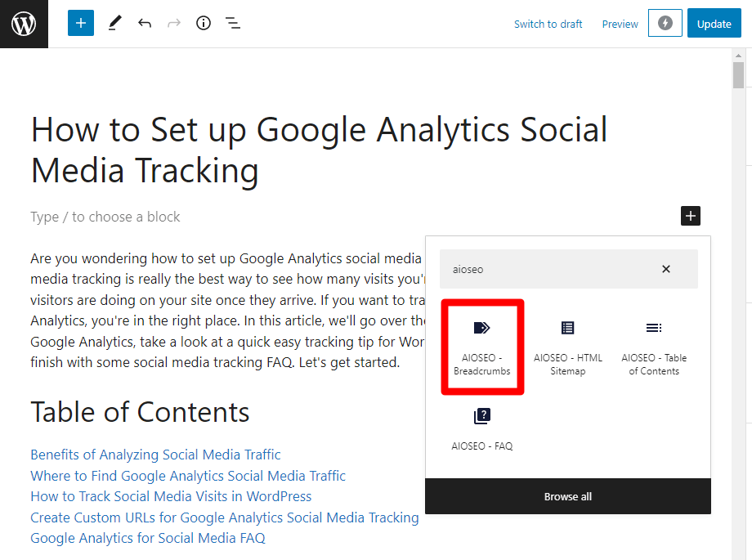
Task: Insert the AIOSEO - Table of Contents block
Action: (x=654, y=347)
